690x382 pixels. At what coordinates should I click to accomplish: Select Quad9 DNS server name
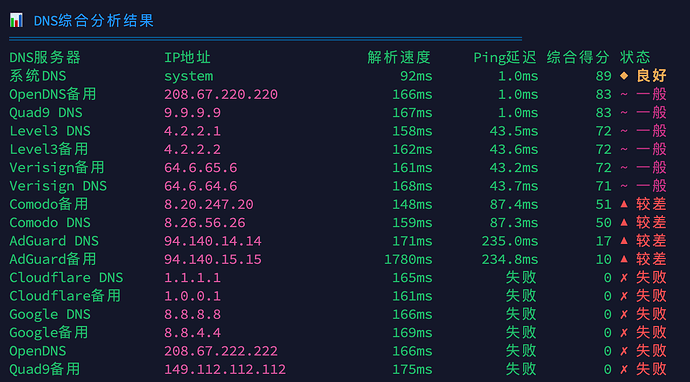coord(46,113)
